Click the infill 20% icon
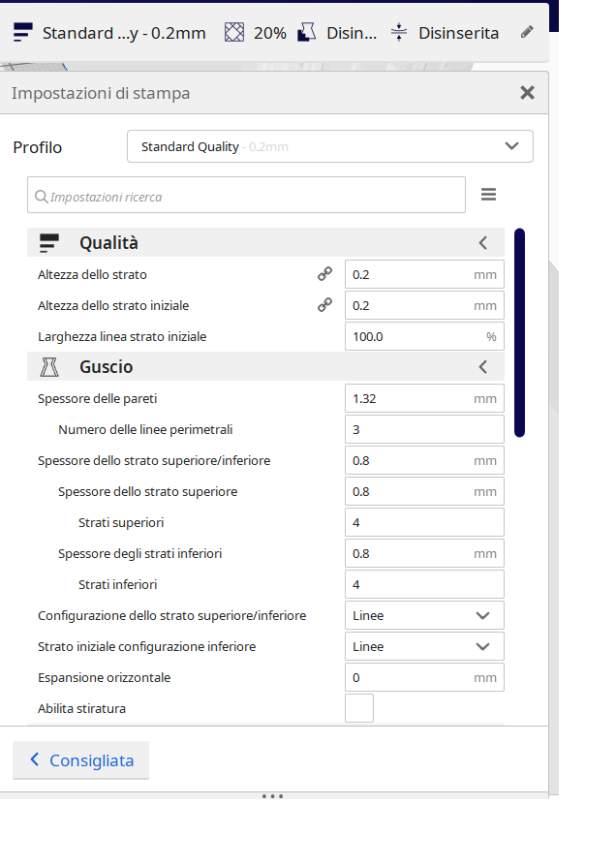 click(x=234, y=33)
